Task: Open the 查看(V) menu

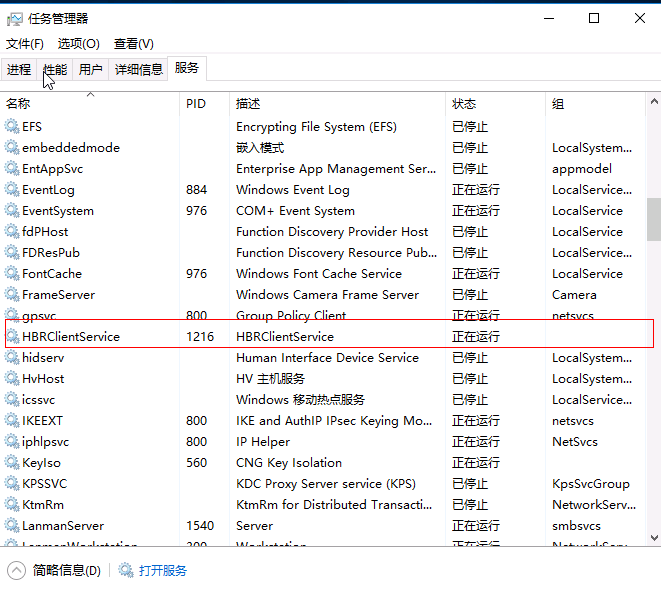Action: point(134,43)
